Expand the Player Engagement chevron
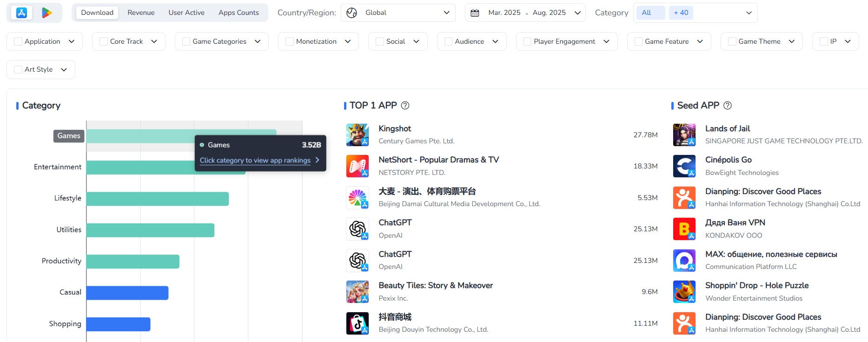This screenshot has height=342, width=868. click(x=607, y=41)
